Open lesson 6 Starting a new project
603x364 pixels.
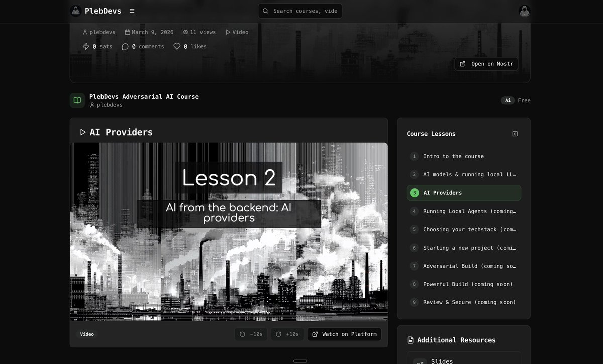tap(464, 248)
